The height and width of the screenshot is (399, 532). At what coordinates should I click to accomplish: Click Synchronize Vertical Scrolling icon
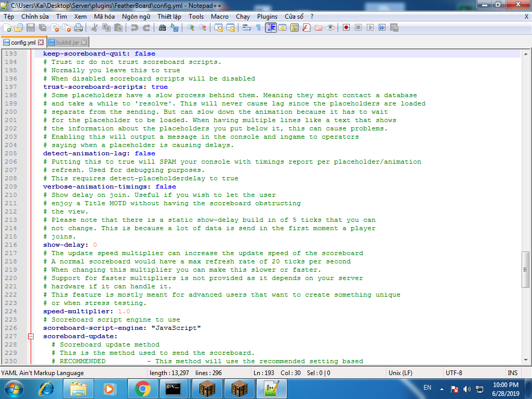219,28
